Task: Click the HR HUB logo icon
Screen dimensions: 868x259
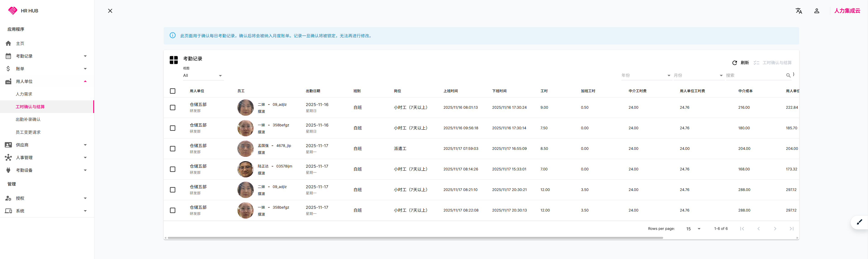Action: pos(12,11)
